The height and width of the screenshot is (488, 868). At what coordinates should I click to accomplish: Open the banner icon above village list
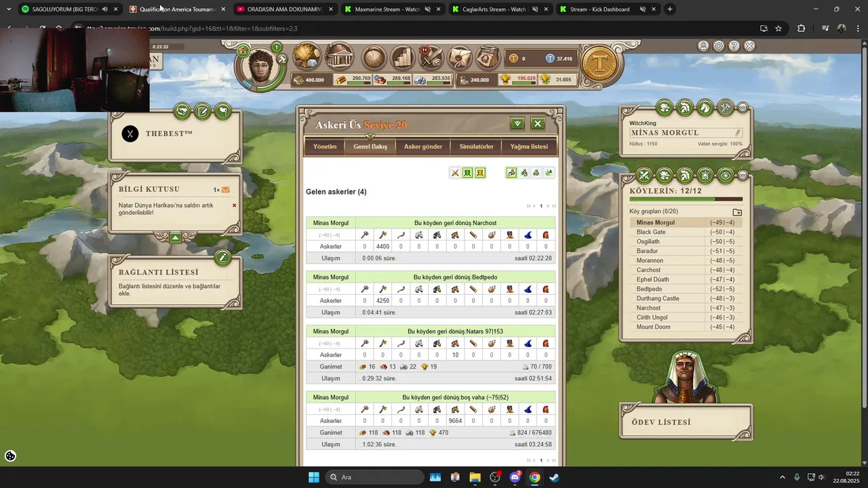[x=705, y=176]
